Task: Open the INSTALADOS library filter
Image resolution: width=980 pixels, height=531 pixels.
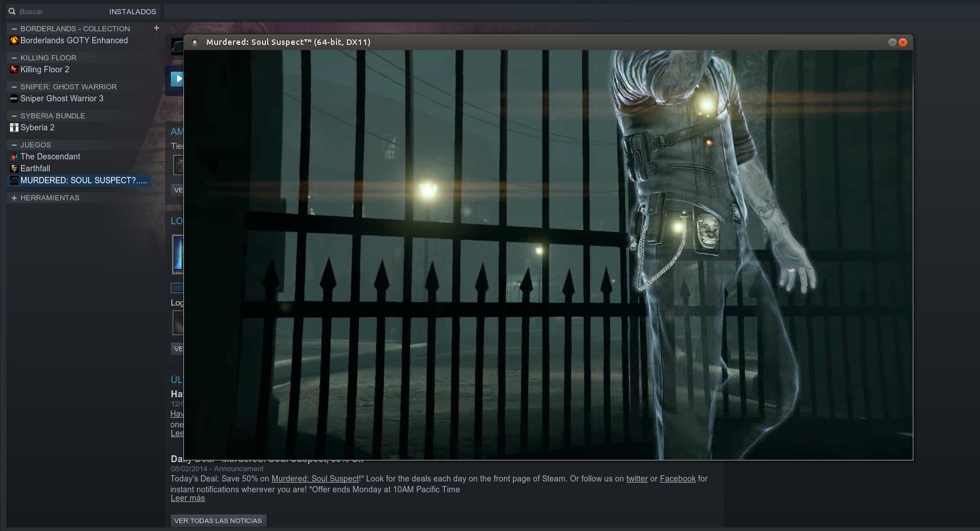Action: (x=133, y=11)
